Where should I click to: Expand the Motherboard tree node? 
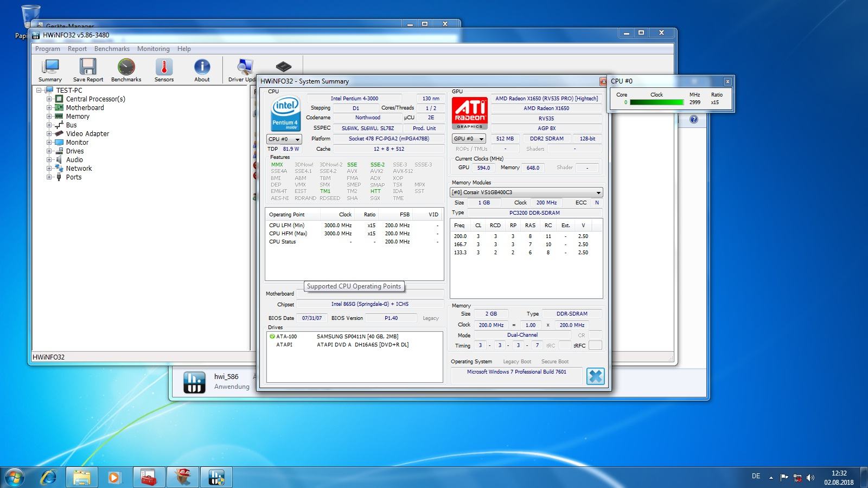(x=49, y=108)
